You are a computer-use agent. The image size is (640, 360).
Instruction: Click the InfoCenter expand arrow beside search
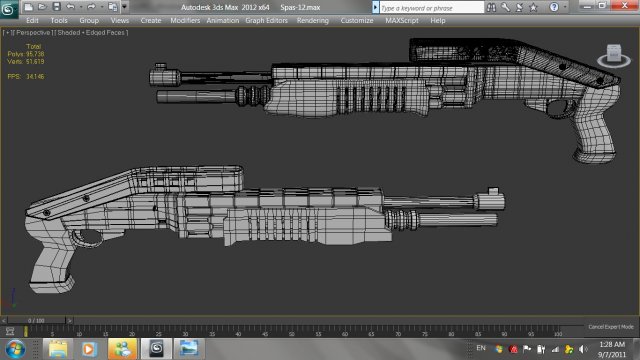click(x=376, y=7)
